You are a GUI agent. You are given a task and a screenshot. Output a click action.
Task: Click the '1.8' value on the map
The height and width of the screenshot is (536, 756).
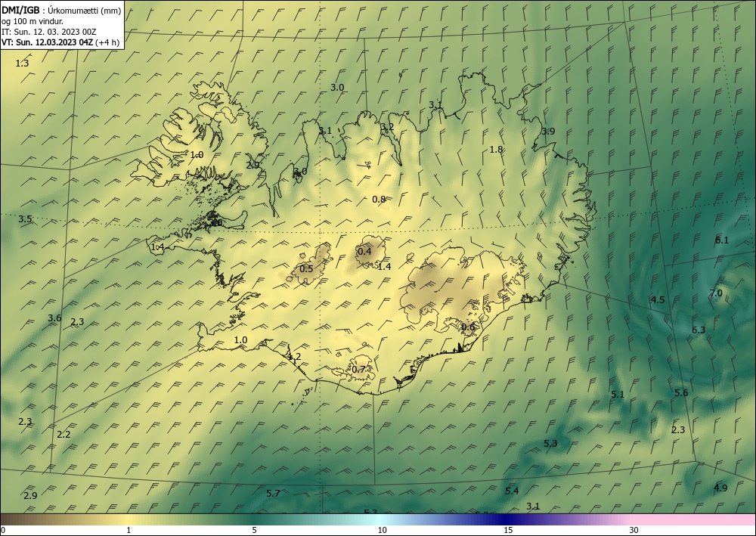[496, 150]
